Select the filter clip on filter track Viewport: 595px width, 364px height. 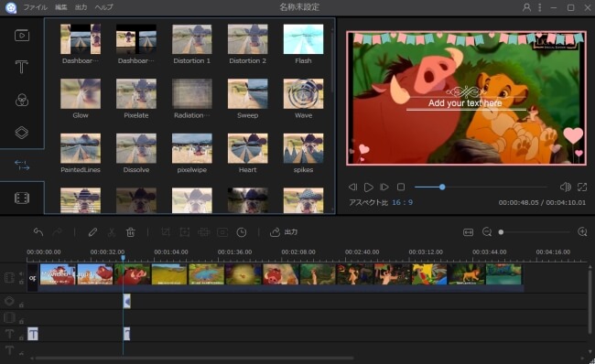[126, 302]
